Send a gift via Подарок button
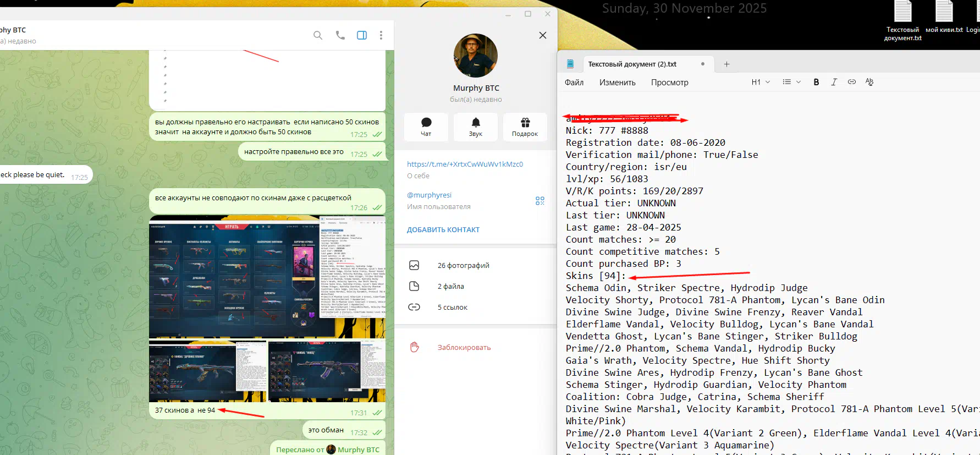Image resolution: width=980 pixels, height=455 pixels. 525,127
